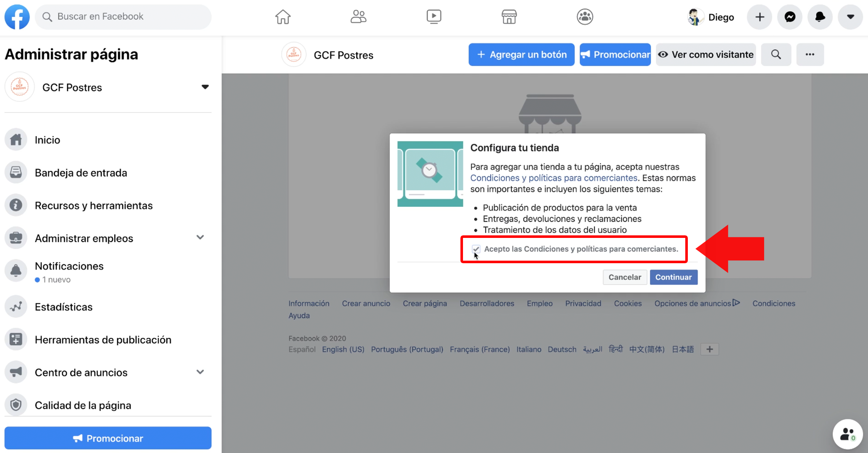Image resolution: width=868 pixels, height=453 pixels.
Task: Open the Home feed icon
Action: 283,17
